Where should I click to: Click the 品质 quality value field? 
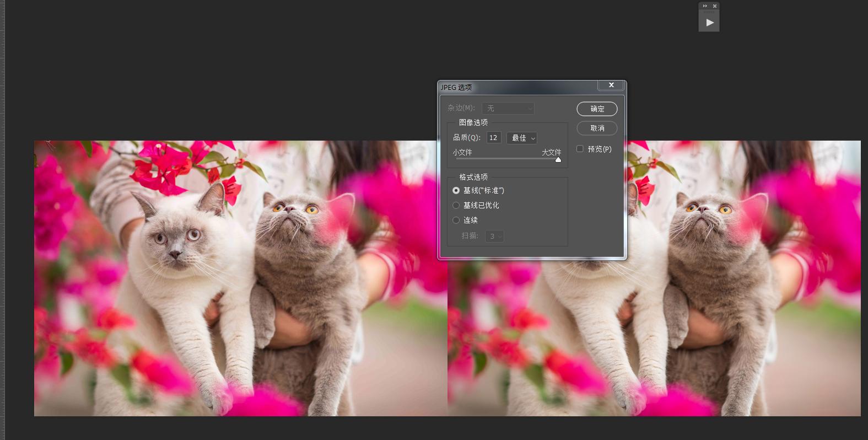pyautogui.click(x=493, y=138)
